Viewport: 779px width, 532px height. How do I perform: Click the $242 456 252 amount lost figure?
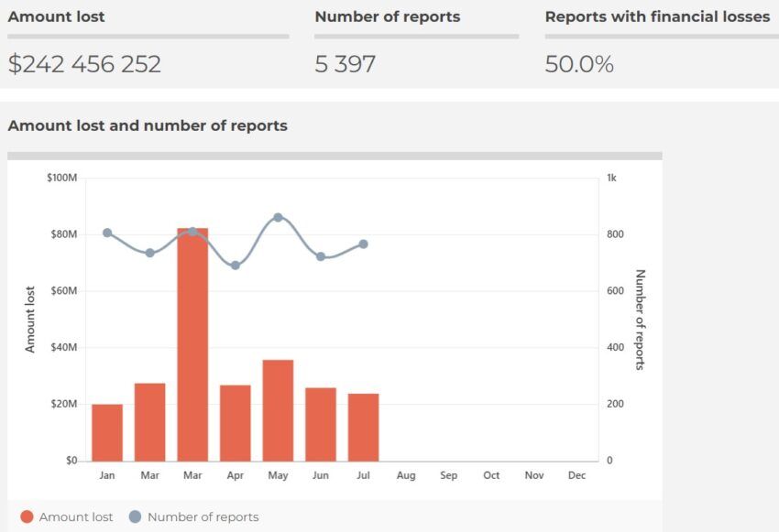(84, 64)
